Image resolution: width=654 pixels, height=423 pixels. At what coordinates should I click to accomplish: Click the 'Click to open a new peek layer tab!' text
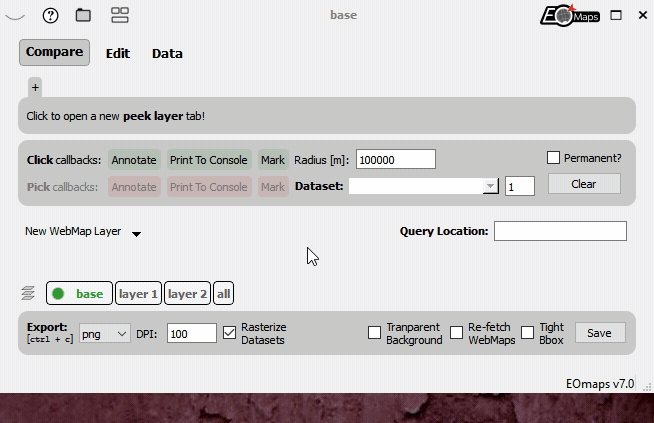[116, 116]
